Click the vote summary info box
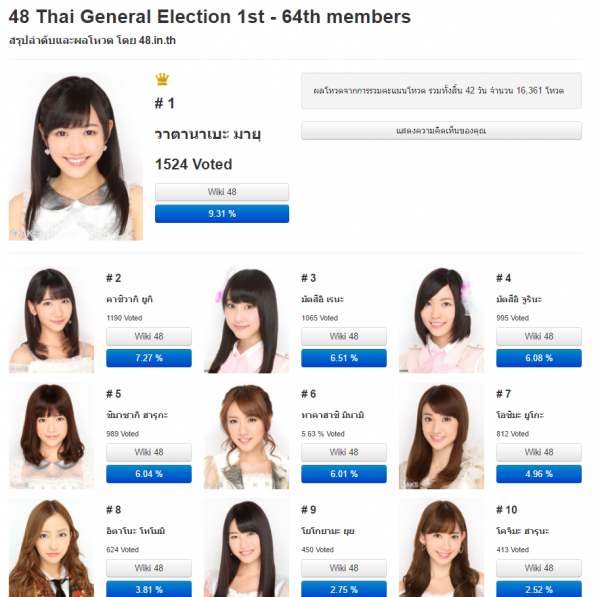The image size is (600, 597). [441, 91]
